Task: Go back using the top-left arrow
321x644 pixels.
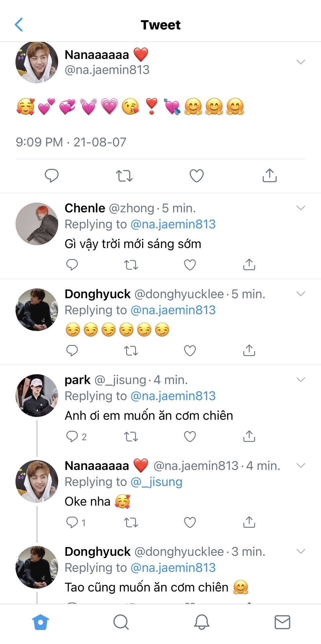Action: [x=19, y=25]
